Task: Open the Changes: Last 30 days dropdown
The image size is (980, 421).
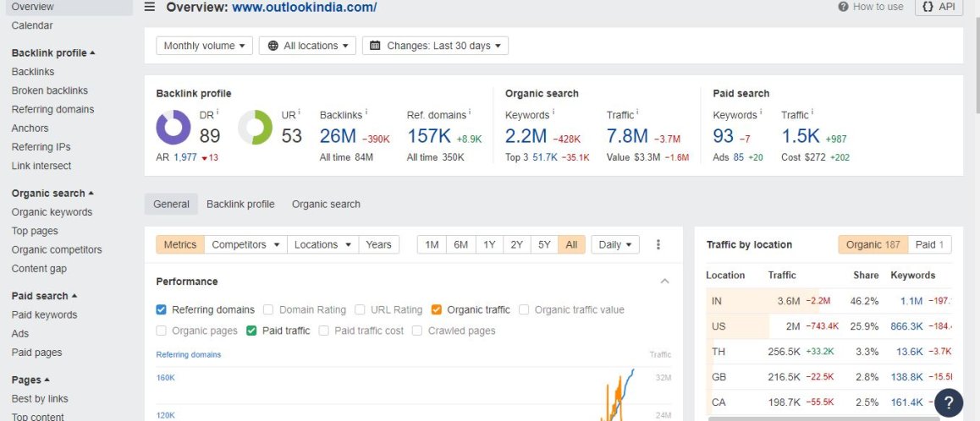Action: (x=435, y=46)
